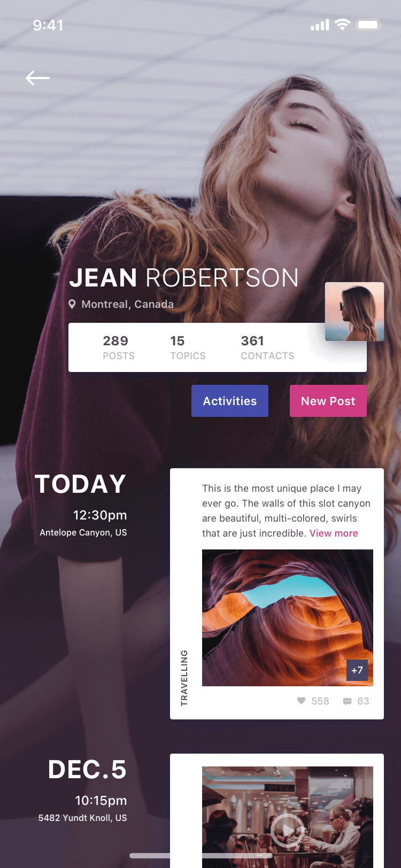
Task: Tap the TRAVELLING category label
Action: 184,678
